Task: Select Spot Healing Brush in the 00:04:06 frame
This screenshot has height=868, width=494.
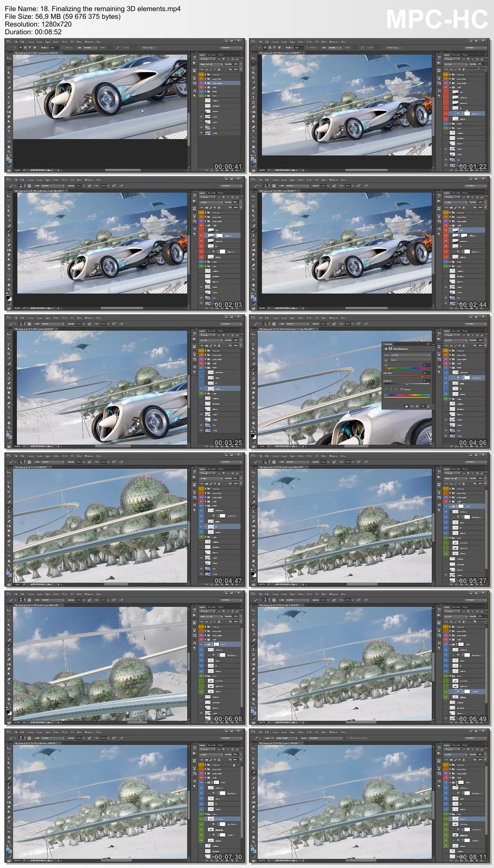Action: [x=253, y=364]
